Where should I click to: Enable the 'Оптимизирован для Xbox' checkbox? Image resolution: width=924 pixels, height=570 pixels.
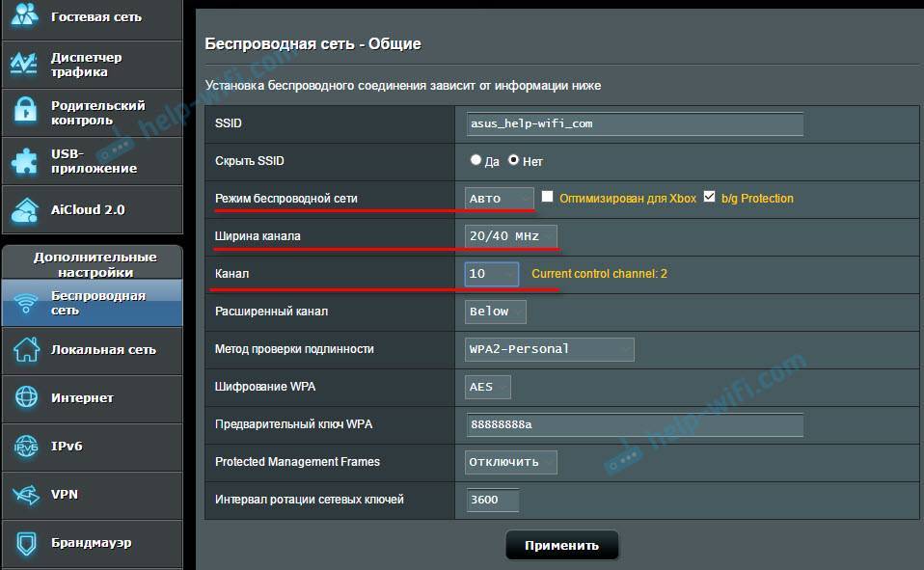coord(548,198)
